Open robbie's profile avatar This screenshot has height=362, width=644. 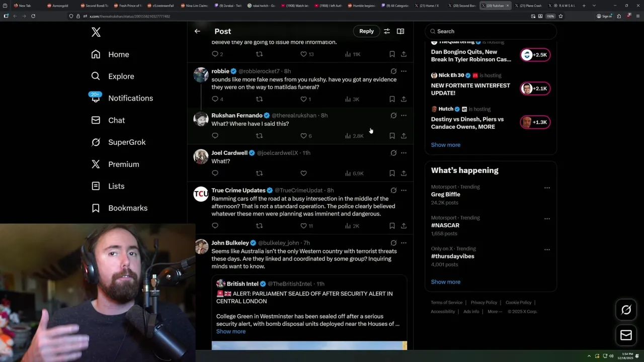(x=201, y=75)
